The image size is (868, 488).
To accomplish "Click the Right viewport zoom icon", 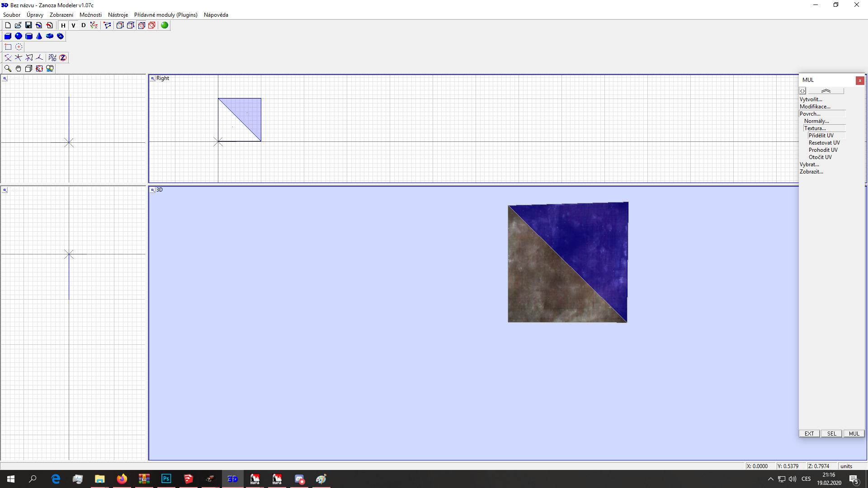I will (x=153, y=79).
